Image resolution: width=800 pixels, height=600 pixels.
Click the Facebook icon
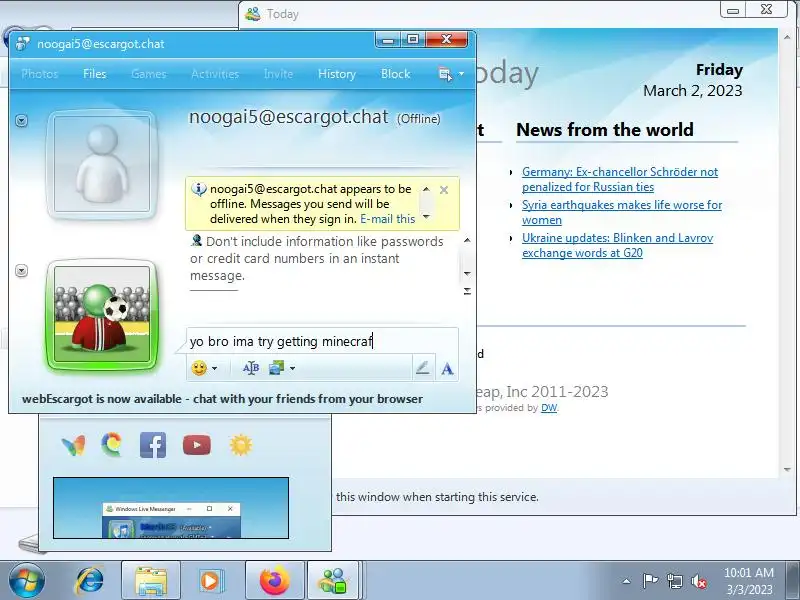[x=153, y=445]
